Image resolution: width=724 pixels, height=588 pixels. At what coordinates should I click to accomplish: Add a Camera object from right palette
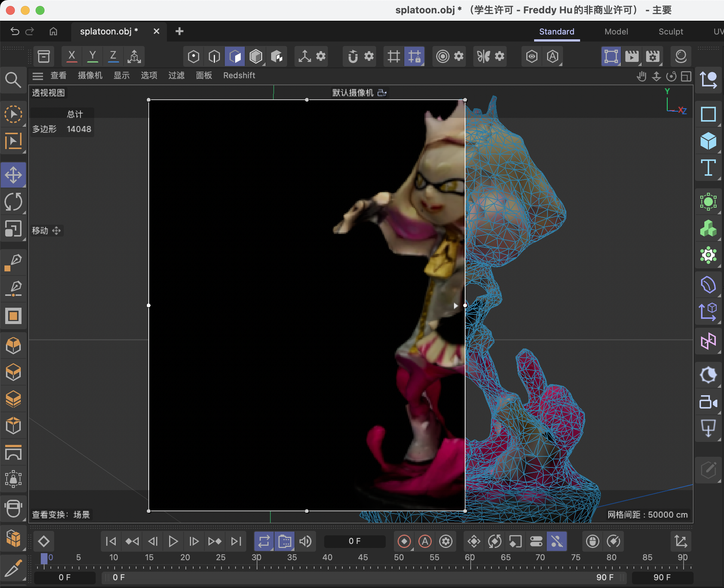[x=708, y=402]
